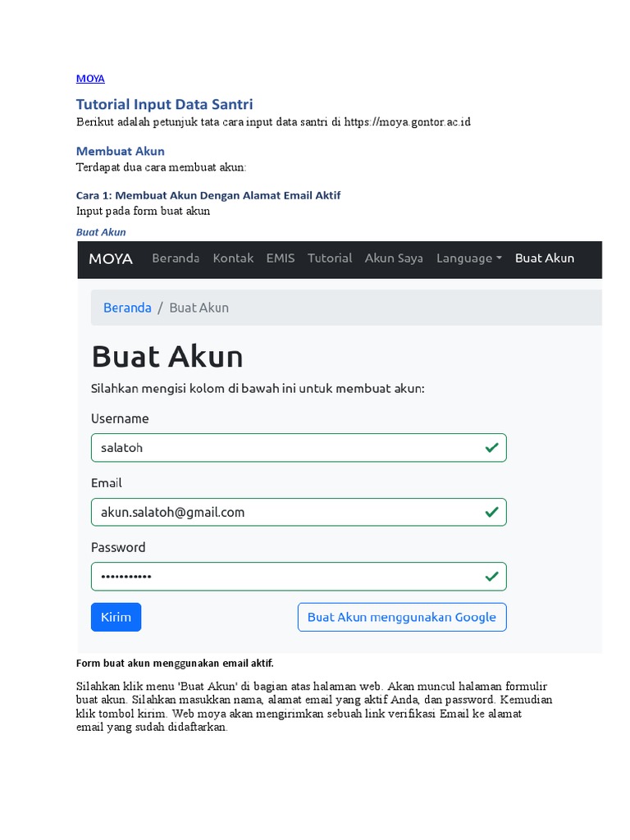Click the Tutorial Input Data Santri heading
This screenshot has width=630, height=840.
164,104
